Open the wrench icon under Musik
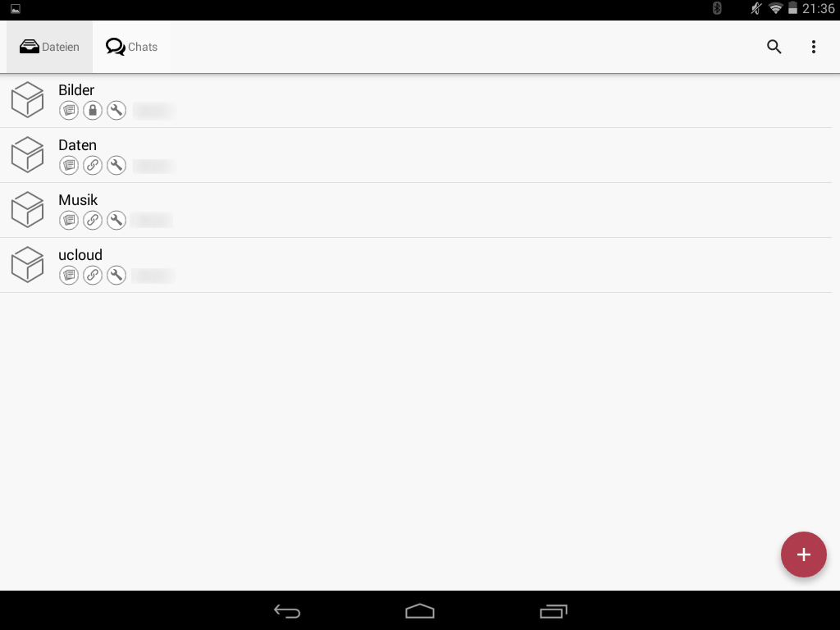Image resolution: width=840 pixels, height=630 pixels. click(x=116, y=220)
